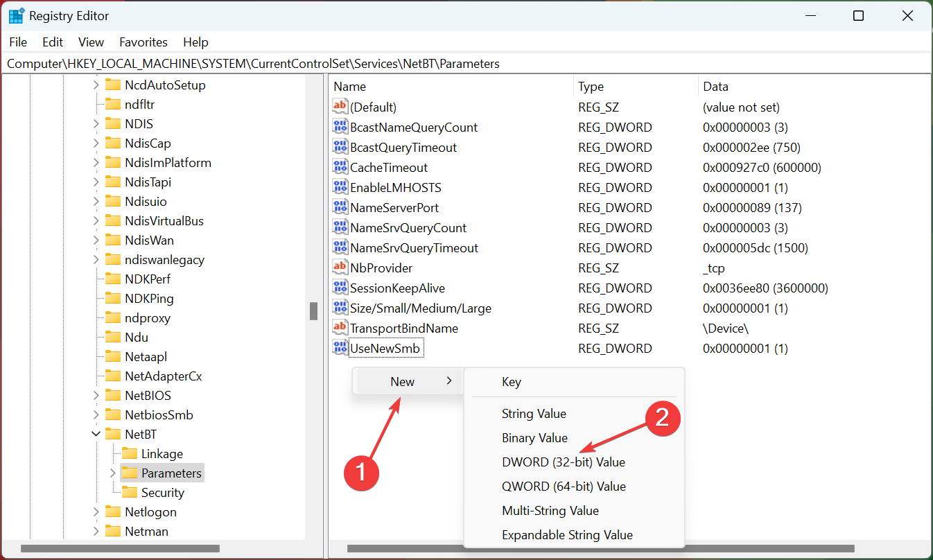933x560 pixels.
Task: Expand the Netman key chevron
Action: tap(96, 531)
